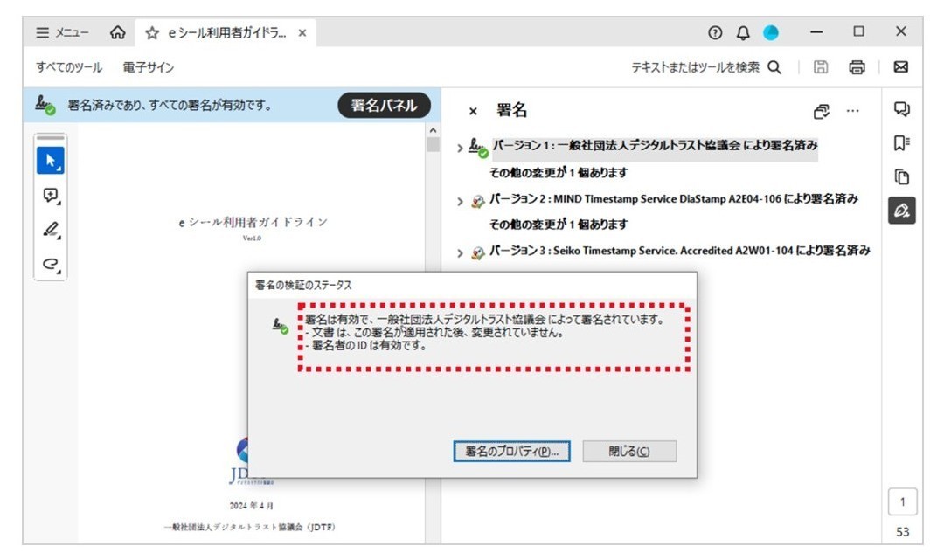Pick the highlighter pen tool

pyautogui.click(x=51, y=230)
